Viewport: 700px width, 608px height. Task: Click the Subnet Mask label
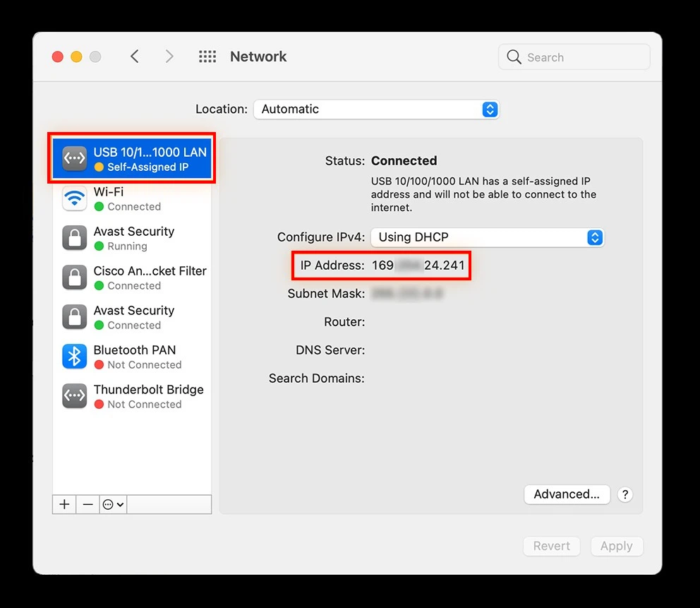point(326,294)
